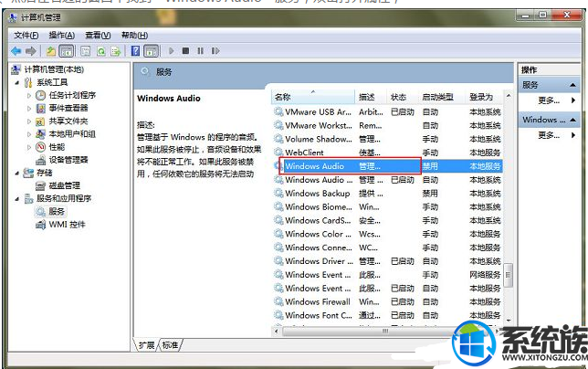Pause the service with the pause button
The width and height of the screenshot is (588, 369).
click(x=200, y=50)
